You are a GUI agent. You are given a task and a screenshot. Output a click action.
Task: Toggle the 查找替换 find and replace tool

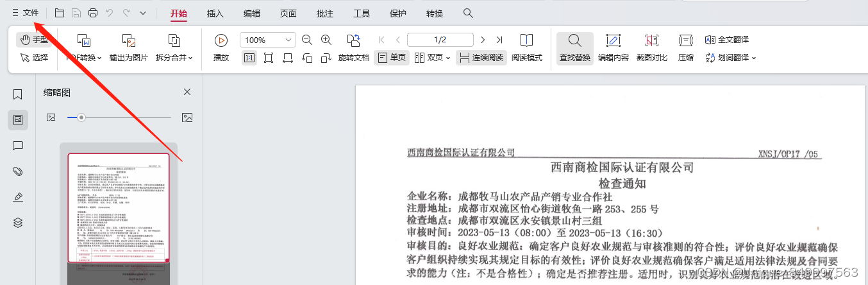click(575, 48)
